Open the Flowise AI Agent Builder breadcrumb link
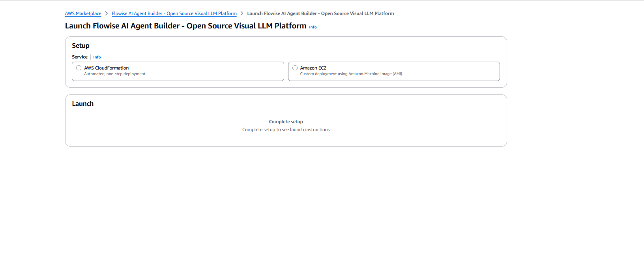This screenshot has width=644, height=273. 174,13
